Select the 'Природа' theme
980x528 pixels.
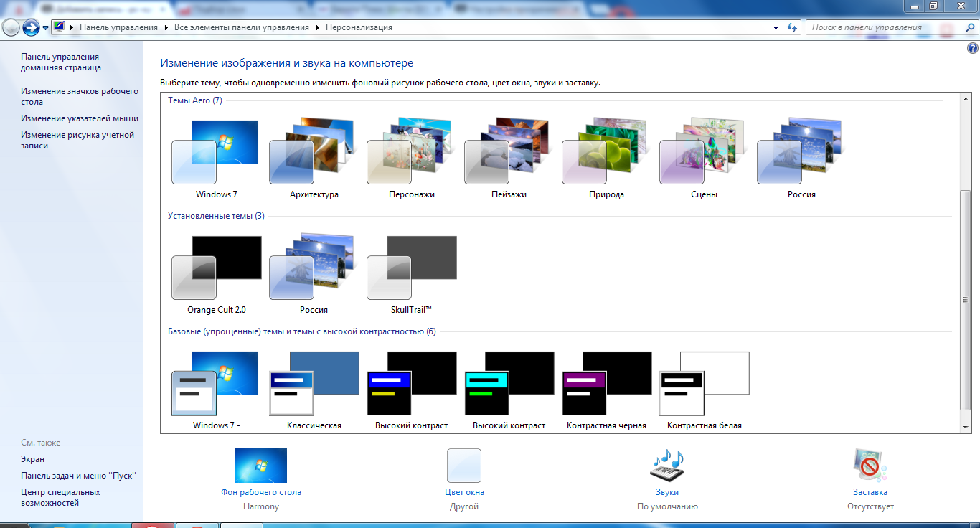pos(606,159)
